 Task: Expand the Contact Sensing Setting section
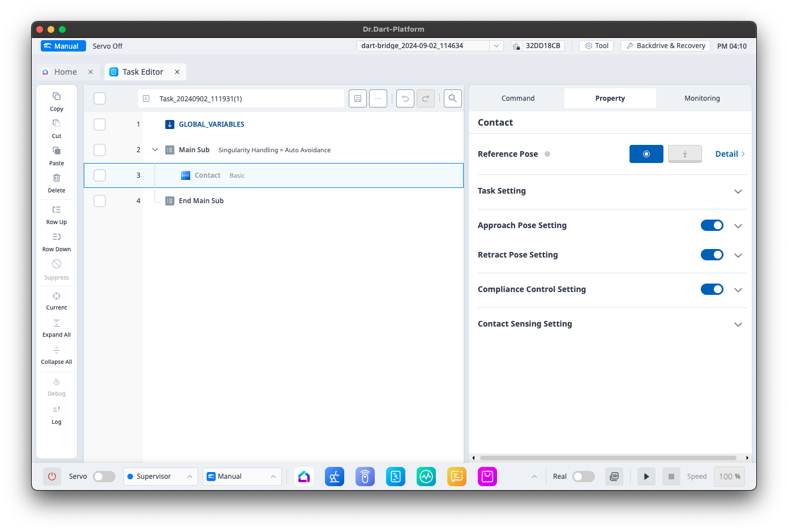pyautogui.click(x=738, y=324)
